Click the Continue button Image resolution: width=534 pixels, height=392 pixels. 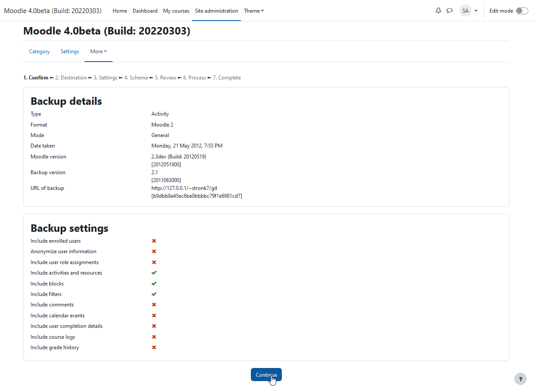tap(266, 375)
